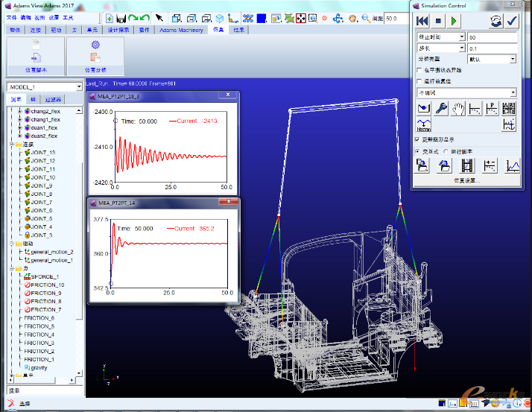Click the ABCD table icon in Simulation Control
Viewport: 532px width, 412px height.
tap(509, 109)
